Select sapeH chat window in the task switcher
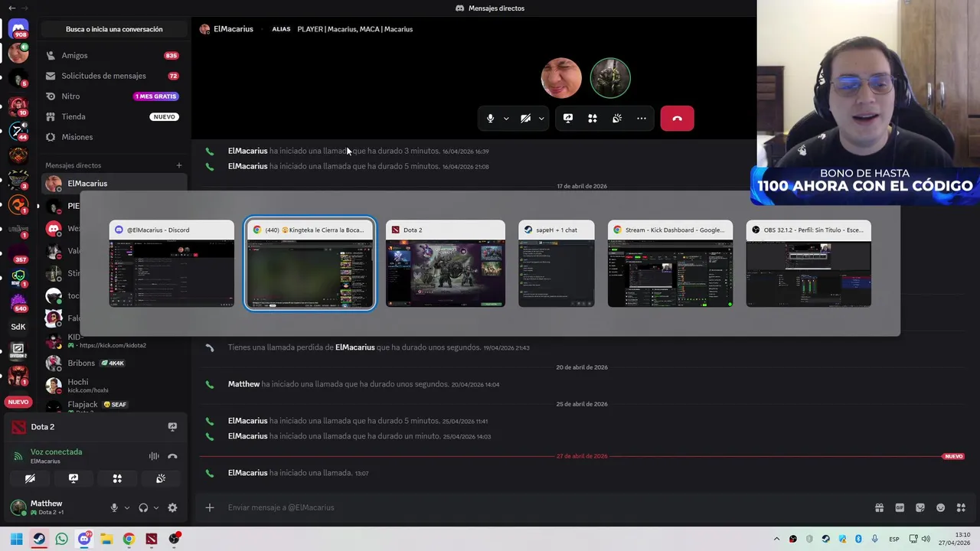Screen dimensions: 980x551 [557, 264]
